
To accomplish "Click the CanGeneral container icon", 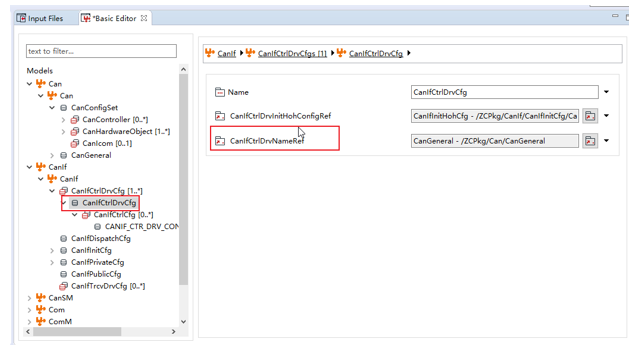I will [64, 155].
